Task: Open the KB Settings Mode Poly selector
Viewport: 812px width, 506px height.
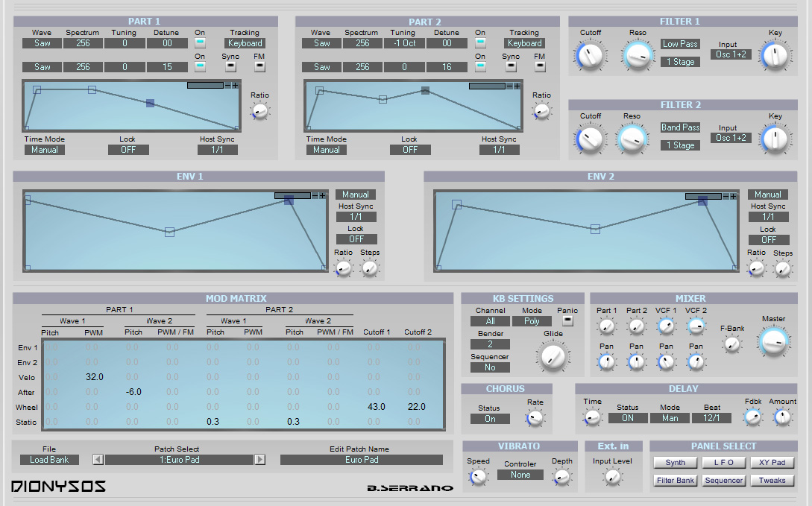Action: point(532,321)
